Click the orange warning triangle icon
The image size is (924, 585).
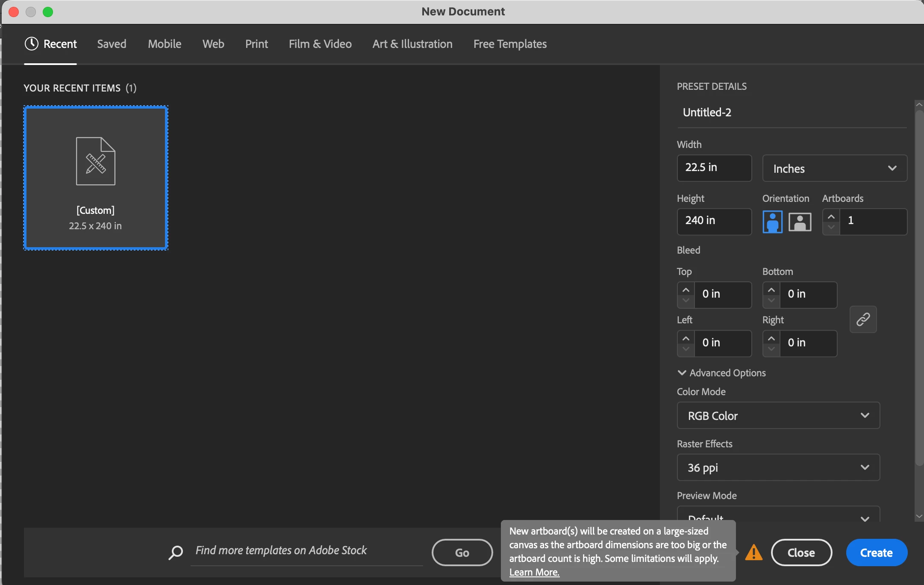[x=753, y=552]
